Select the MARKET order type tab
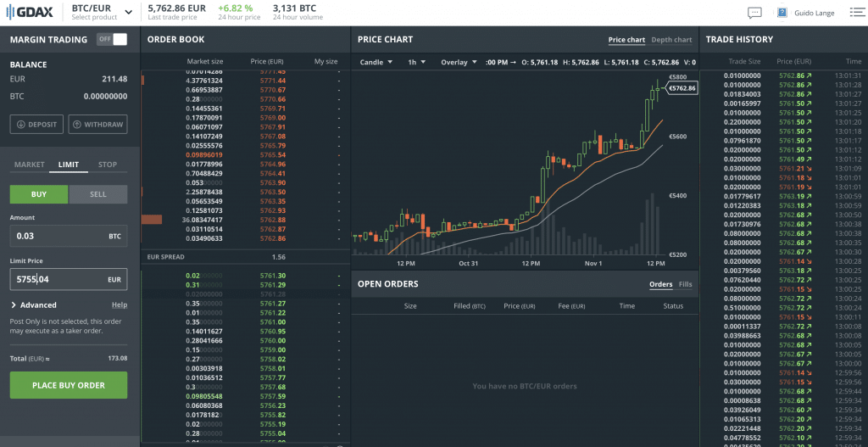 point(30,165)
